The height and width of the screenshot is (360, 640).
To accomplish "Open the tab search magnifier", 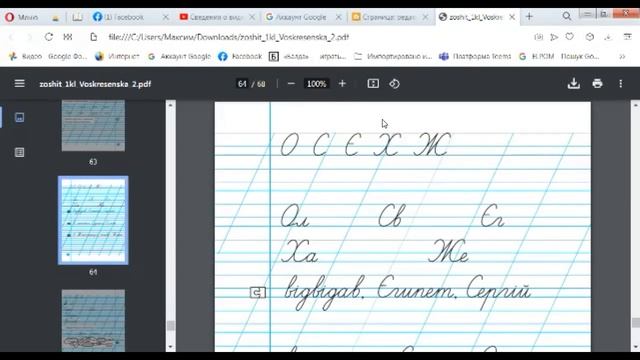I will (x=567, y=16).
